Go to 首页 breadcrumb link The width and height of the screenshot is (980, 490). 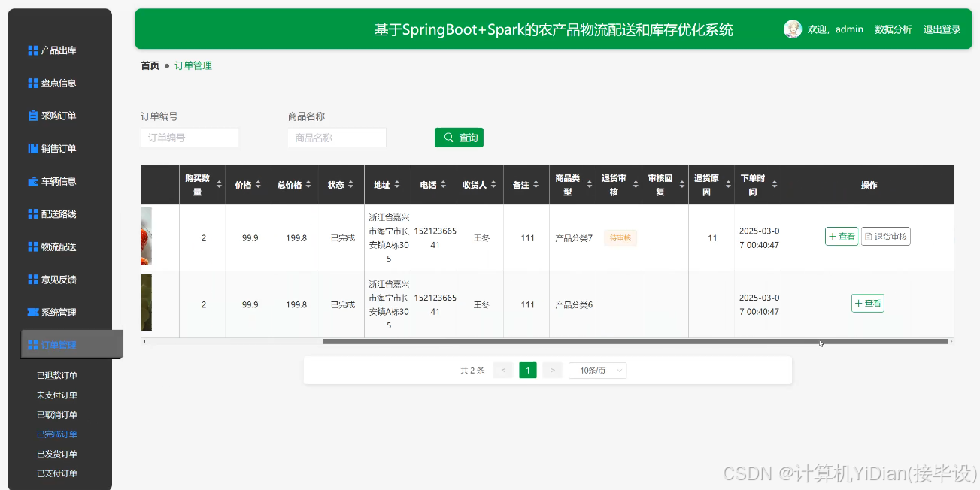[x=150, y=65]
